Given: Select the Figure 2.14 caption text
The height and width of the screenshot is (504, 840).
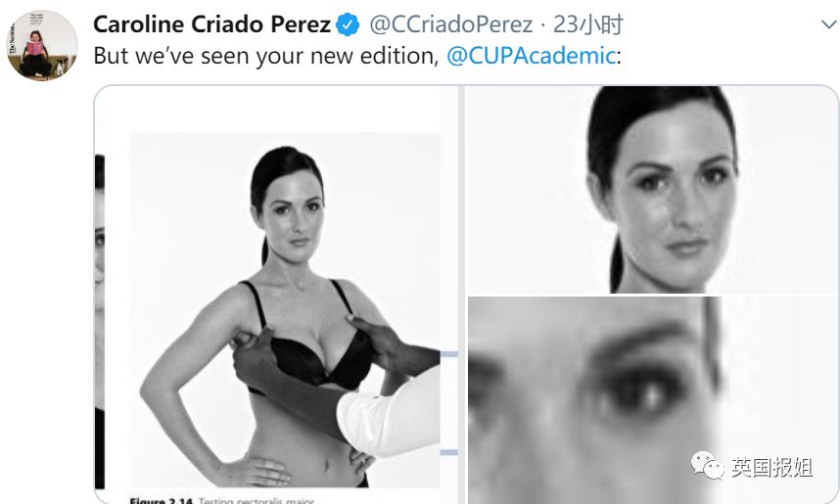Looking at the screenshot, I should pyautogui.click(x=222, y=500).
